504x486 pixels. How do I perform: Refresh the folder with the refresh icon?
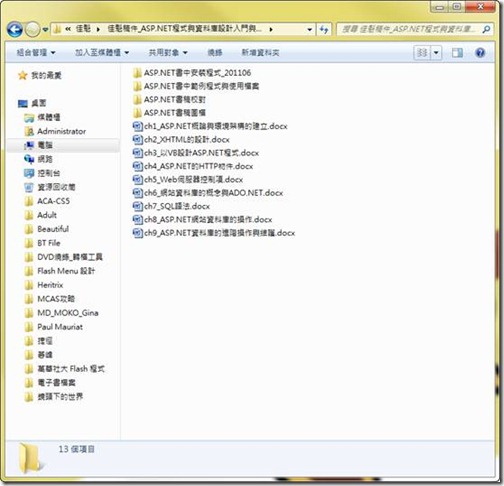tap(324, 29)
